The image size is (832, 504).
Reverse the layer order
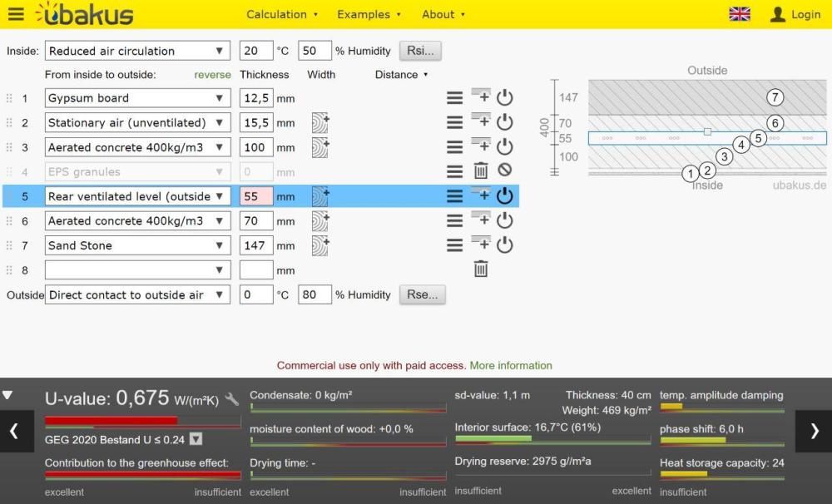pos(212,75)
